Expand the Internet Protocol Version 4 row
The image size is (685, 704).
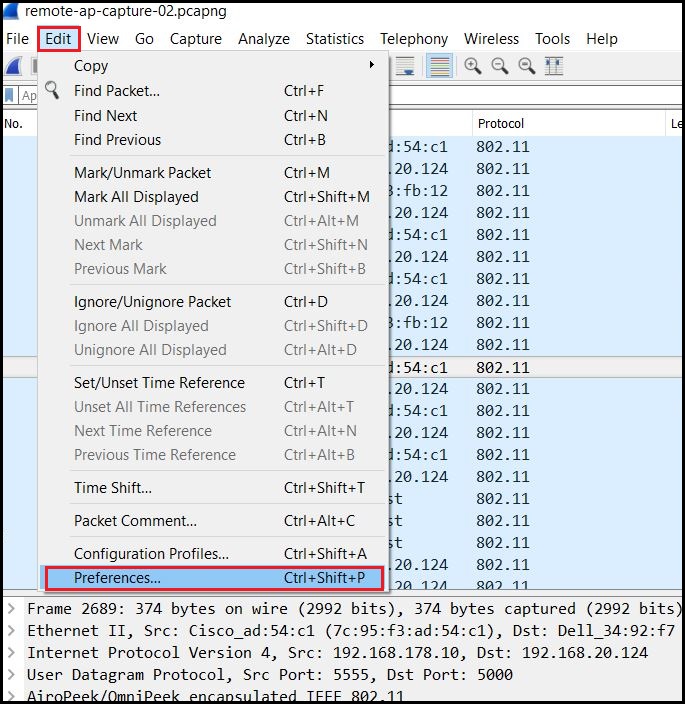[11, 653]
